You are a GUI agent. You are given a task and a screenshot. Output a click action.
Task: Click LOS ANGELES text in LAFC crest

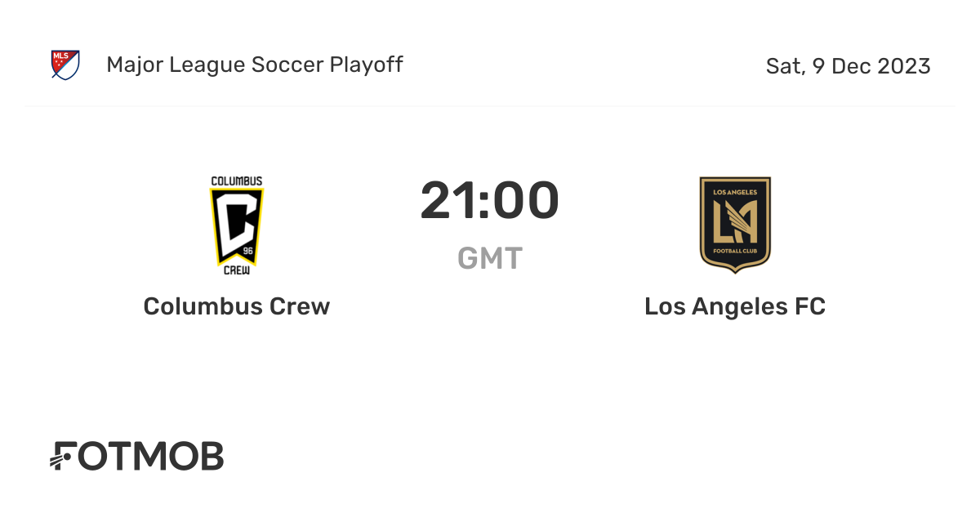735,191
